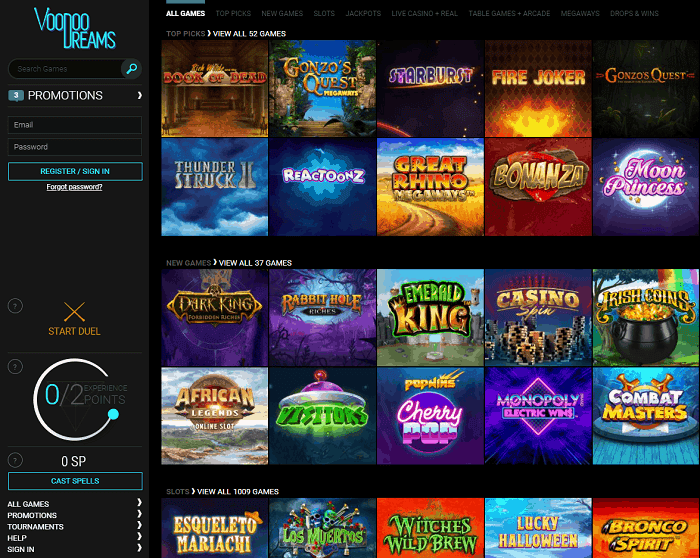Open Esqueleto Mariachi slot tile

pyautogui.click(x=215, y=528)
